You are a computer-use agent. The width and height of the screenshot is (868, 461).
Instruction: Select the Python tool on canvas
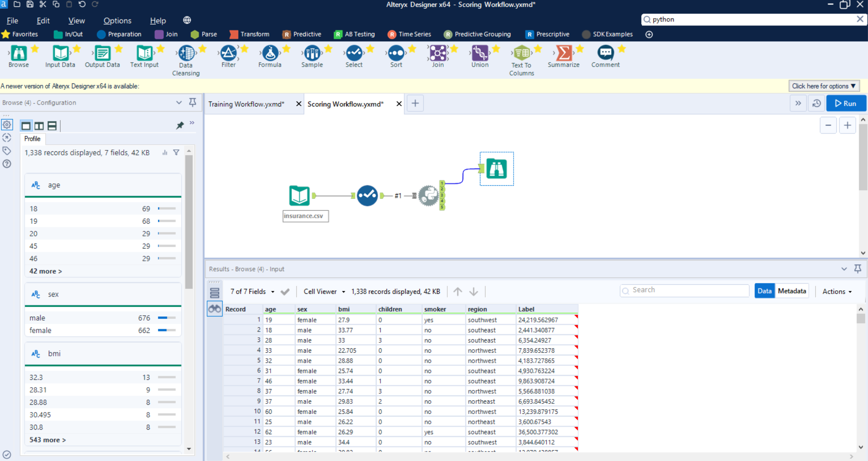(x=428, y=196)
